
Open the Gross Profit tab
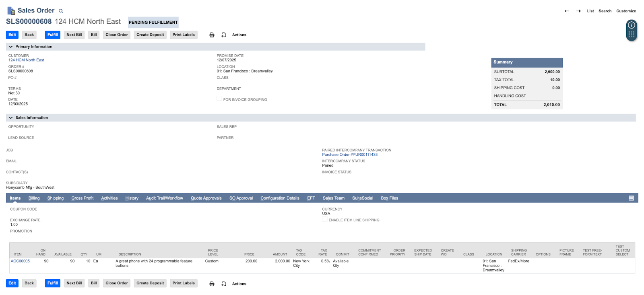point(82,198)
